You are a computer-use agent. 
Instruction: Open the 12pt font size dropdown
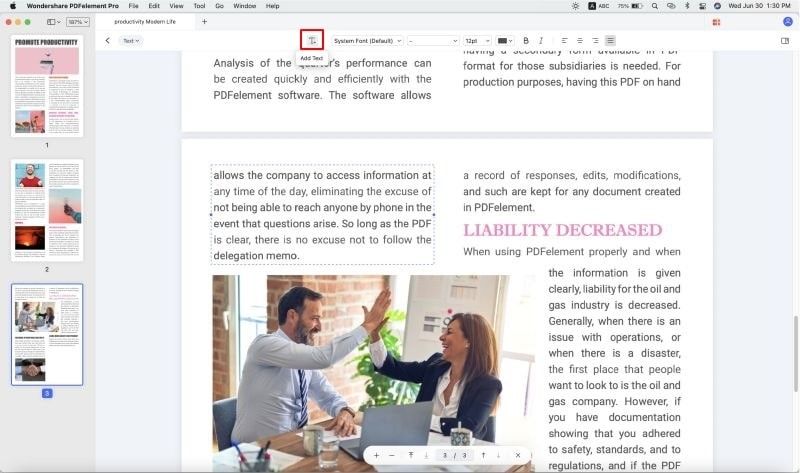478,40
